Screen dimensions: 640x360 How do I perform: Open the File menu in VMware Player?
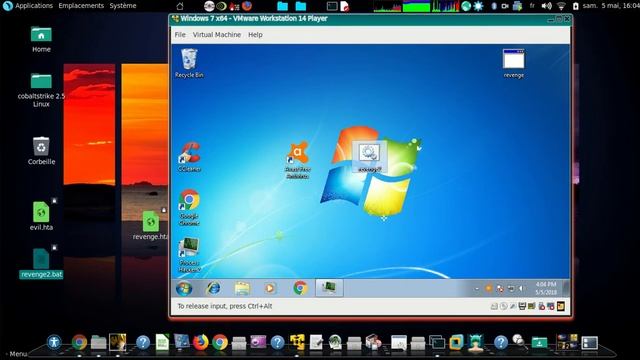pos(180,35)
